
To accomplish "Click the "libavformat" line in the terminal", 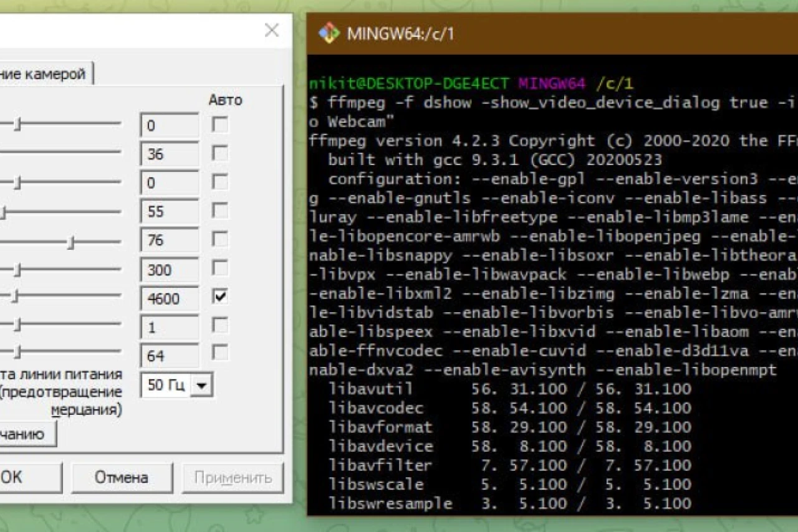I will pos(510,427).
